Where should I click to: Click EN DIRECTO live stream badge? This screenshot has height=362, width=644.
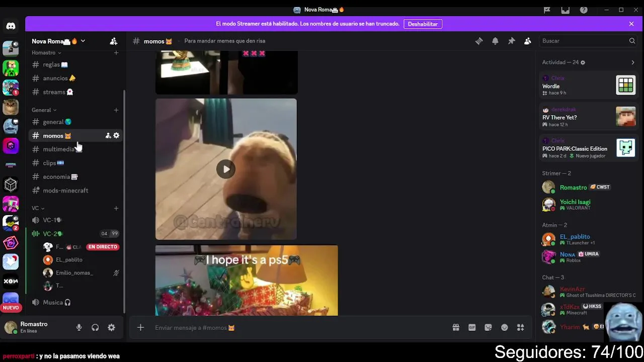coord(103,247)
